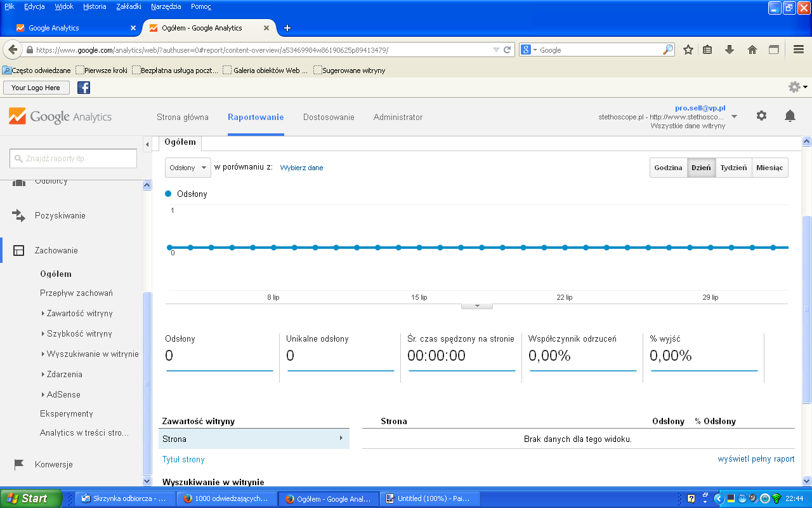Go to the Administrator tab

(398, 117)
